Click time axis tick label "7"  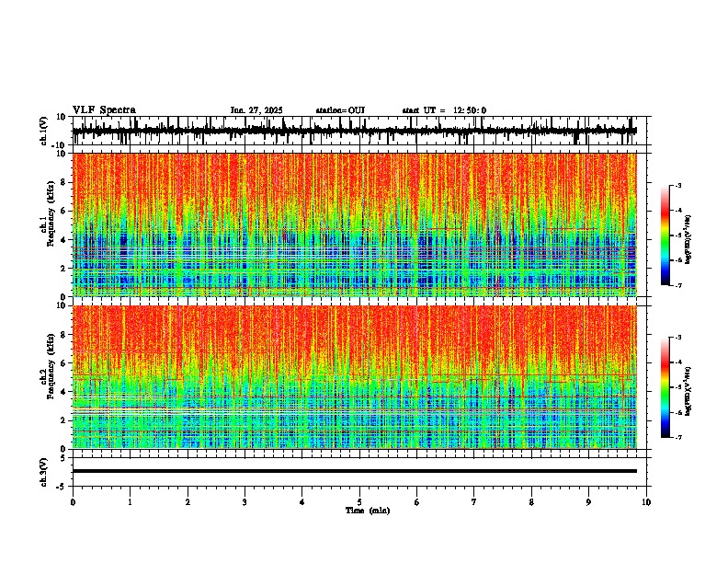point(474,502)
